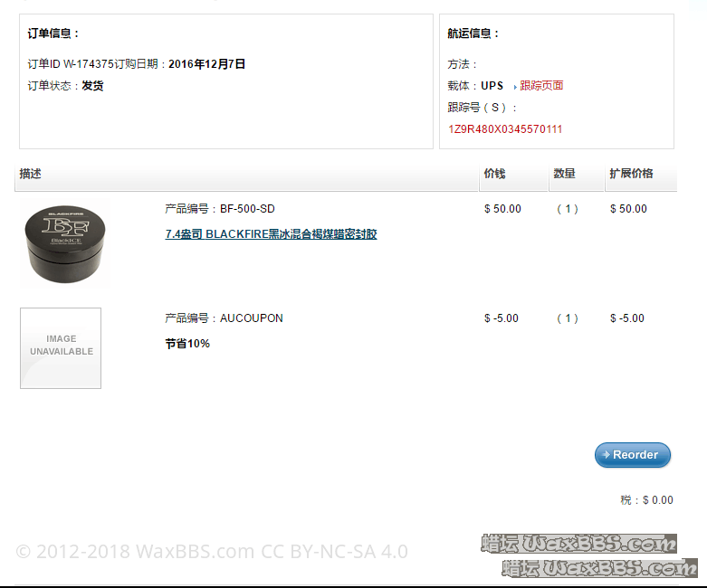Open the 跟踪页面 tracking page link
Screen dimensions: 707x588
tap(541, 85)
